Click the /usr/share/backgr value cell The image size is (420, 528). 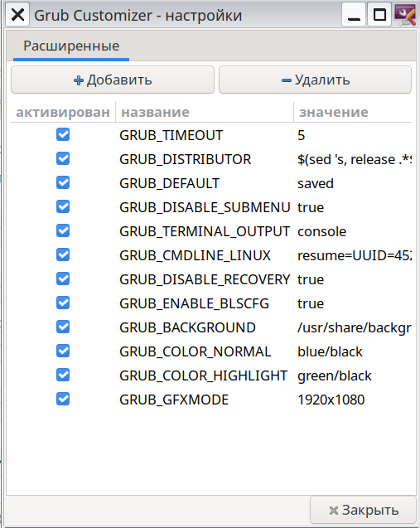point(355,327)
